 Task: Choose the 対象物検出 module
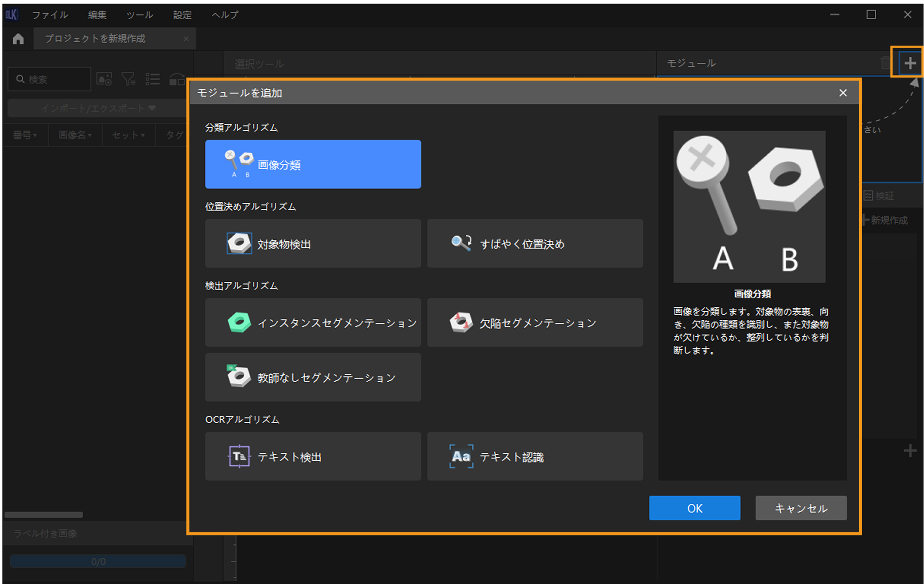click(x=313, y=244)
